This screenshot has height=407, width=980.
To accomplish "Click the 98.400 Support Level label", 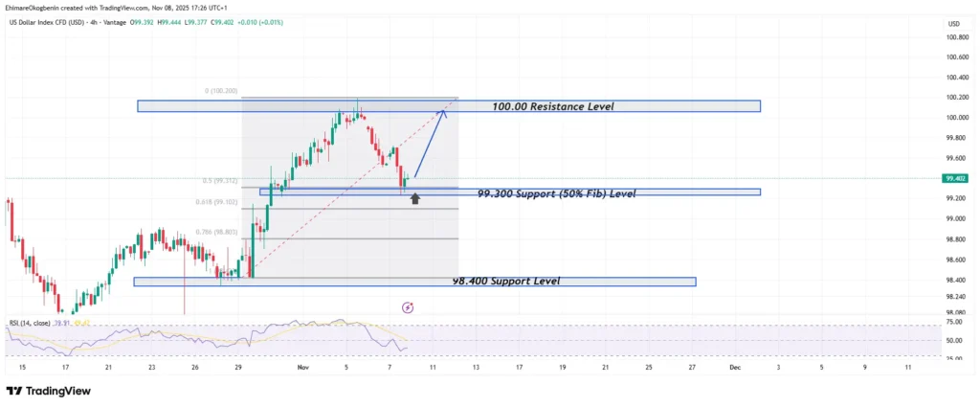I will (506, 282).
